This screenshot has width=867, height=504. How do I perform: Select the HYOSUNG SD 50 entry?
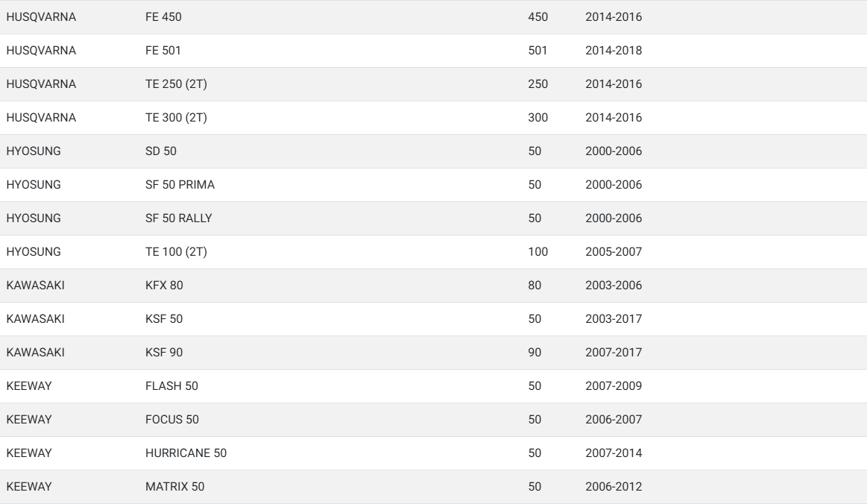pos(434,151)
